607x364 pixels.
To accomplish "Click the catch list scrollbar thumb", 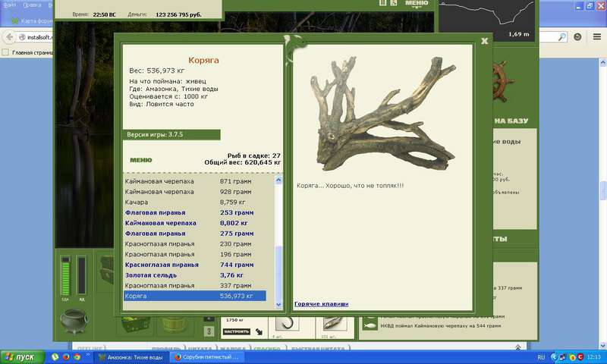I will pos(278,273).
